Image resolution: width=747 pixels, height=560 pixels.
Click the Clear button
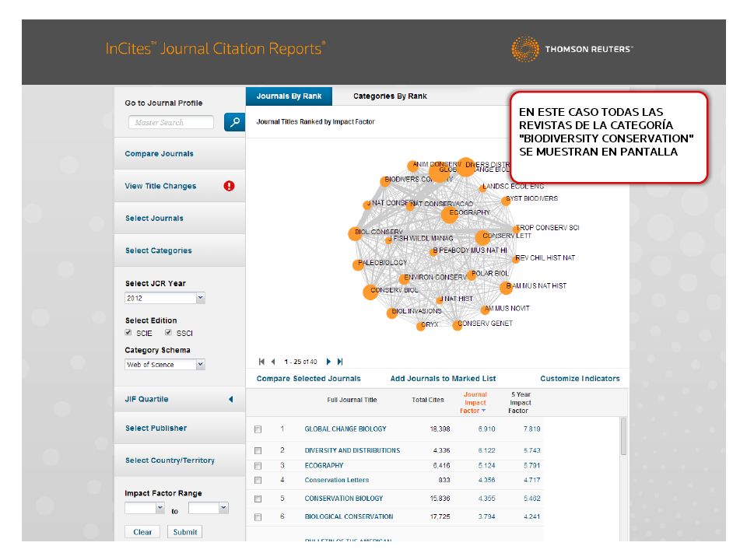pos(142,532)
